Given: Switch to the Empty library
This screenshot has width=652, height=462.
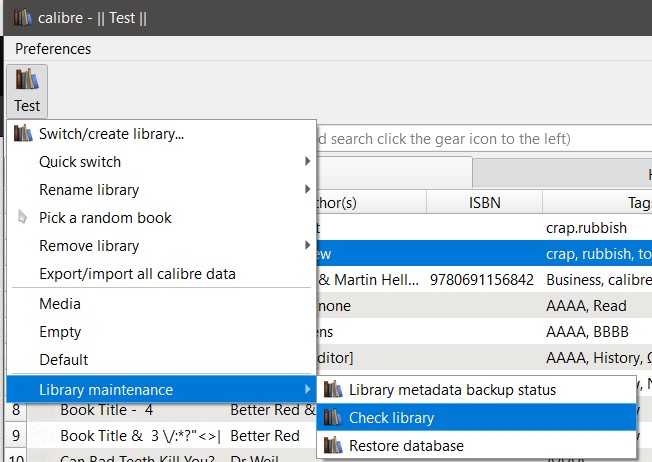Looking at the screenshot, I should pyautogui.click(x=60, y=331).
